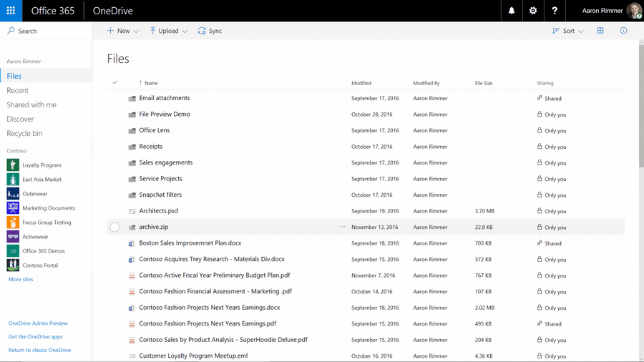Expand the Upload dropdown
The image size is (644, 362).
pos(168,31)
